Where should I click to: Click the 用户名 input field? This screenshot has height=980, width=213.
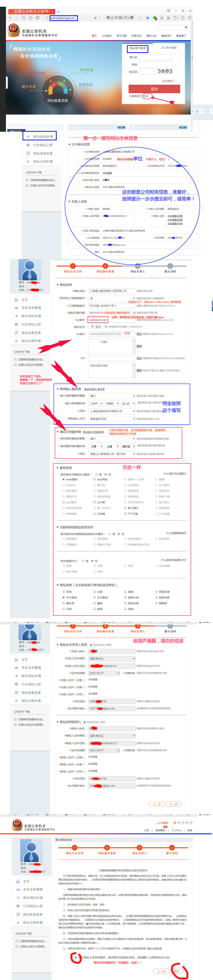point(155,57)
